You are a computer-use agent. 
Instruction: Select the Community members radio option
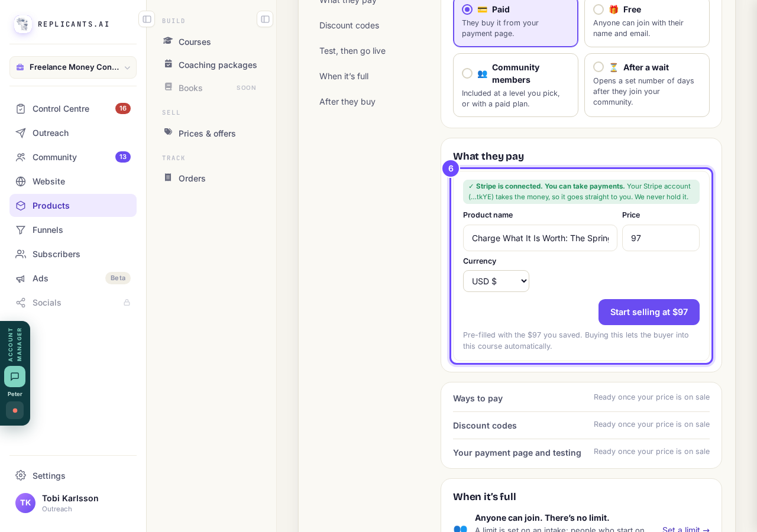click(467, 73)
